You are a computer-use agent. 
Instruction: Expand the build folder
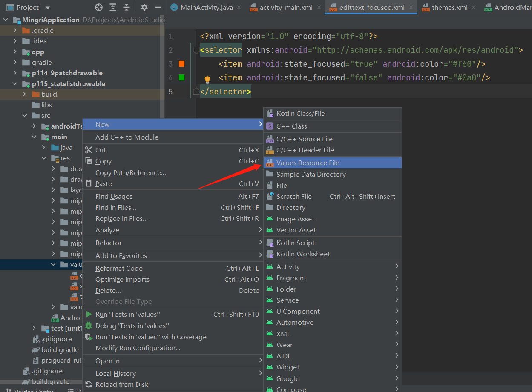pyautogui.click(x=25, y=94)
